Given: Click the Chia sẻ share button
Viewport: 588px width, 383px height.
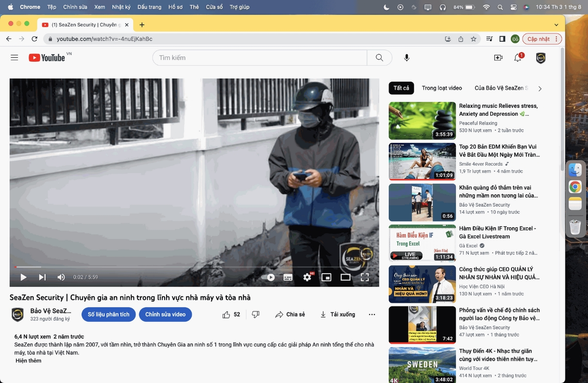Looking at the screenshot, I should [290, 314].
